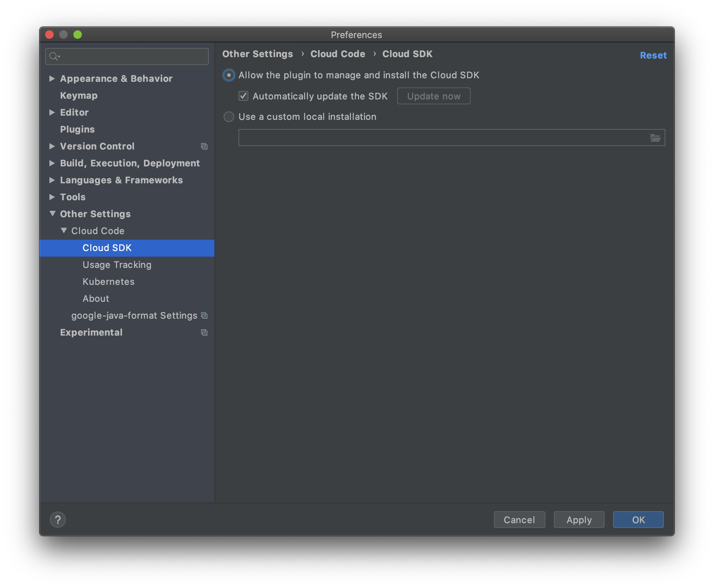The width and height of the screenshot is (714, 588).
Task: Click the help question mark icon
Action: (58, 519)
